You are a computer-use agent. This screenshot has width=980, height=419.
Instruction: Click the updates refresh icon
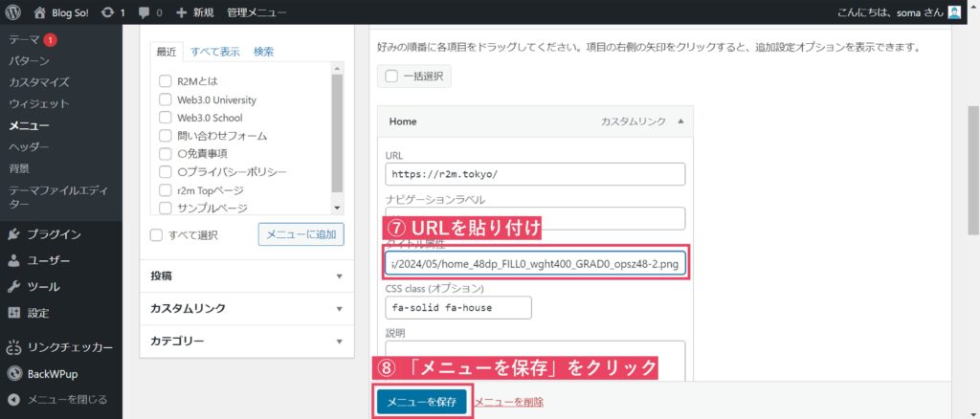(105, 13)
